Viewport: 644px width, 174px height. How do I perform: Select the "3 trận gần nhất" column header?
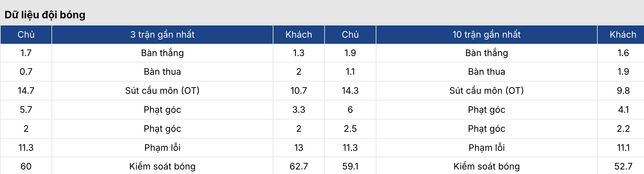coord(162,34)
